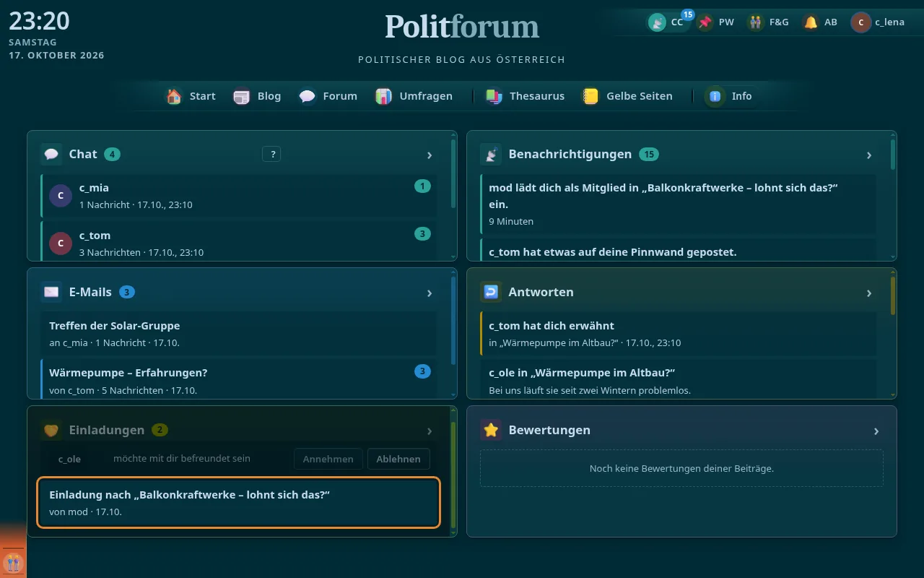924x578 pixels.
Task: Open Forum from the navigation menu
Action: pos(328,96)
